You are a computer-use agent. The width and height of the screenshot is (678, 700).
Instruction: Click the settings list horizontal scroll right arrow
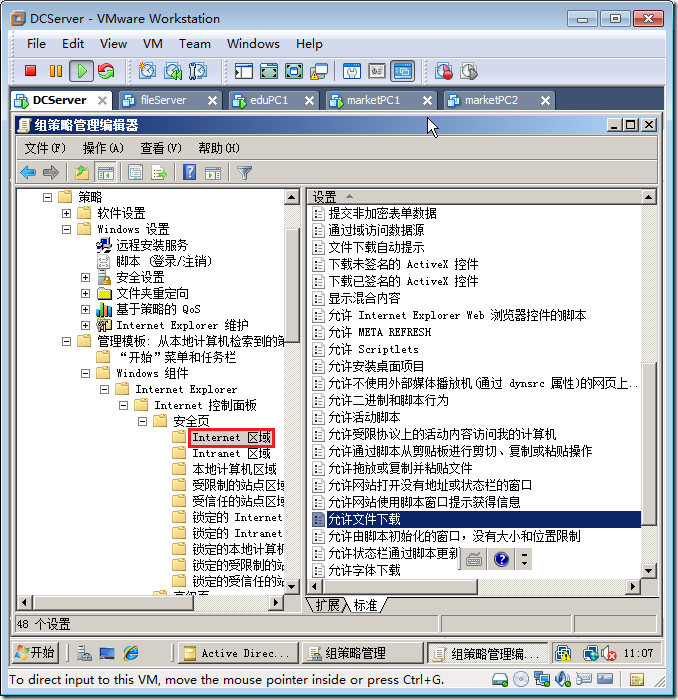[632, 587]
